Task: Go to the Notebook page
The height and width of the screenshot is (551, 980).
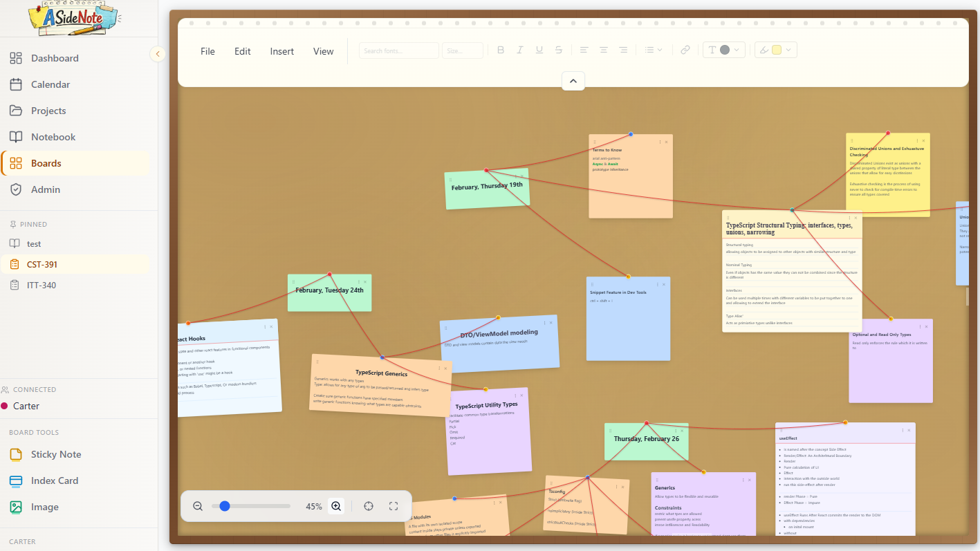Action: coord(53,137)
